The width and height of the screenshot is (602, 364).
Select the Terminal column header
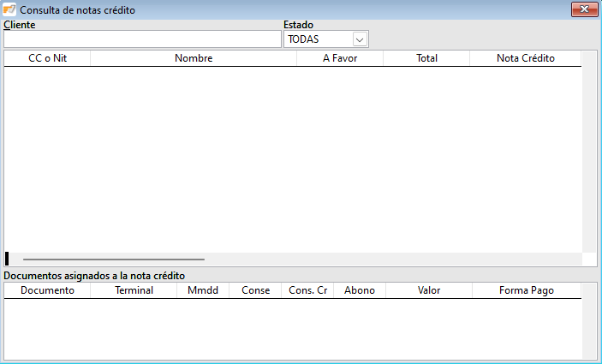click(x=134, y=290)
